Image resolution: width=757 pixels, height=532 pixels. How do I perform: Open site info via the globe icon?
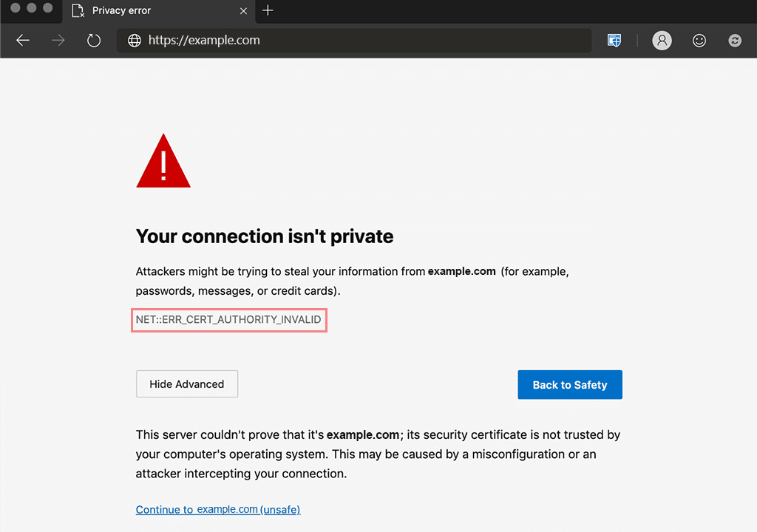click(133, 41)
